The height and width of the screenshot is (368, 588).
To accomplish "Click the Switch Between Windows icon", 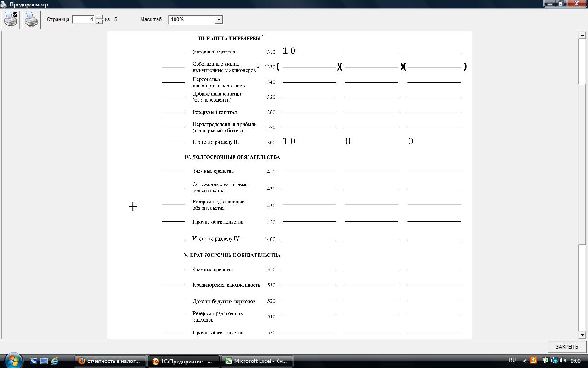I will tap(44, 361).
